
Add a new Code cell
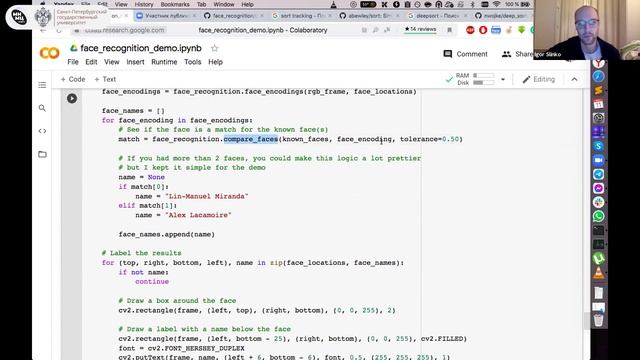pos(73,79)
